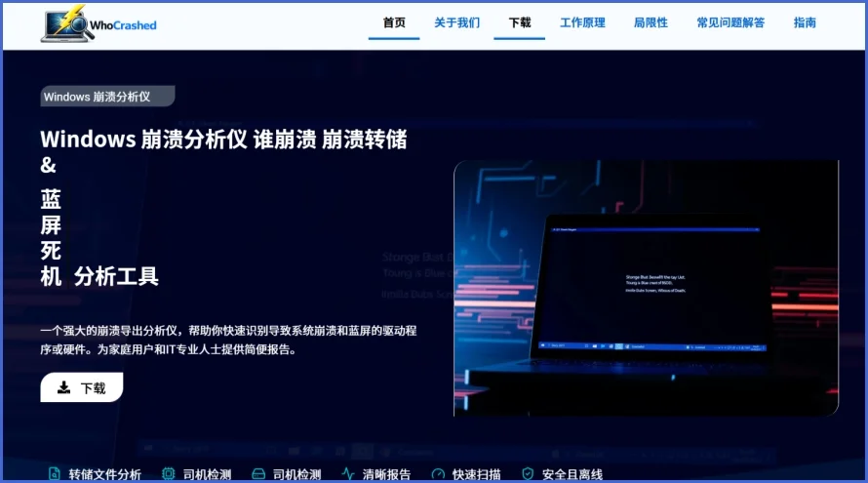Open the 局限性 nav link

tap(651, 22)
